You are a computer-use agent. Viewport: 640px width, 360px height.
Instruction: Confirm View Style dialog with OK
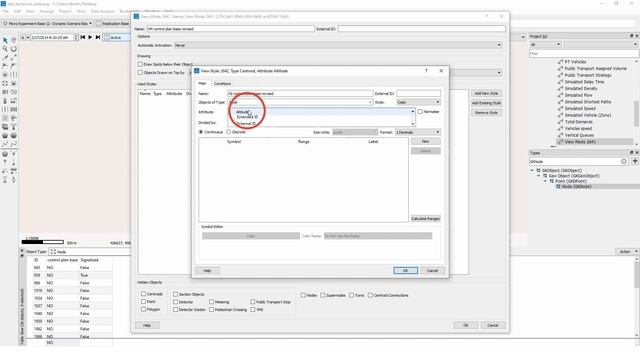click(405, 271)
